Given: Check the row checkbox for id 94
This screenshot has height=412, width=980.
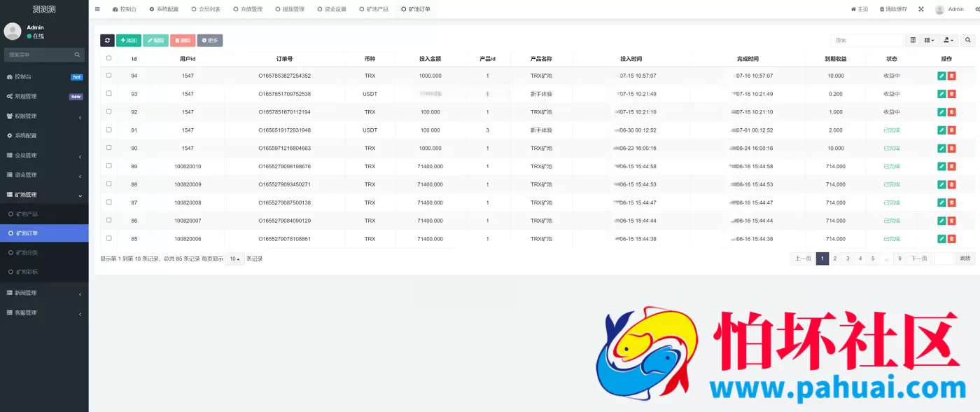Looking at the screenshot, I should click(x=108, y=75).
